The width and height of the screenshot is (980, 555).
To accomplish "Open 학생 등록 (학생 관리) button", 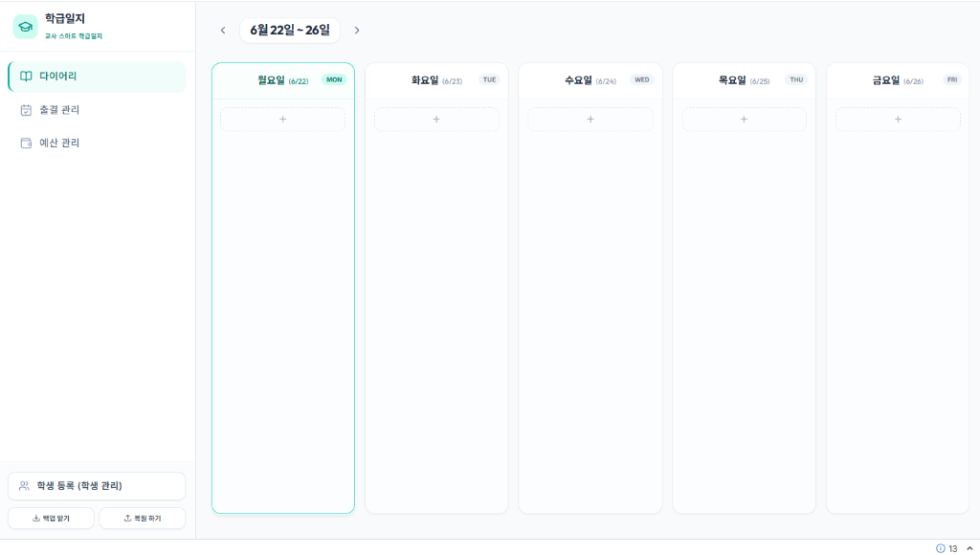I will (x=97, y=486).
